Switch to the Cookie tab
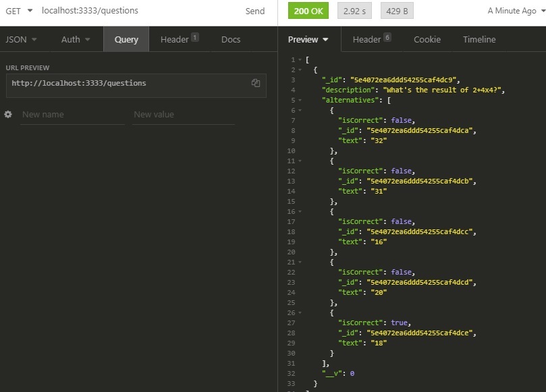546x392 pixels. 427,39
